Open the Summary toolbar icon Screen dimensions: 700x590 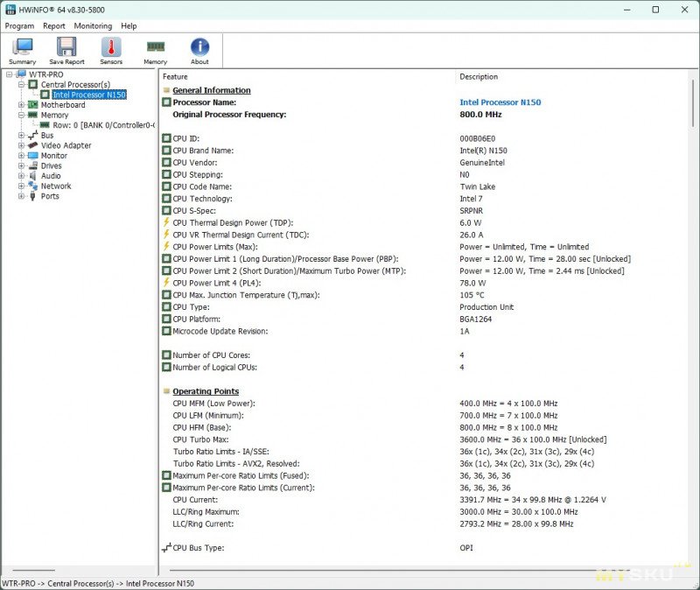23,46
